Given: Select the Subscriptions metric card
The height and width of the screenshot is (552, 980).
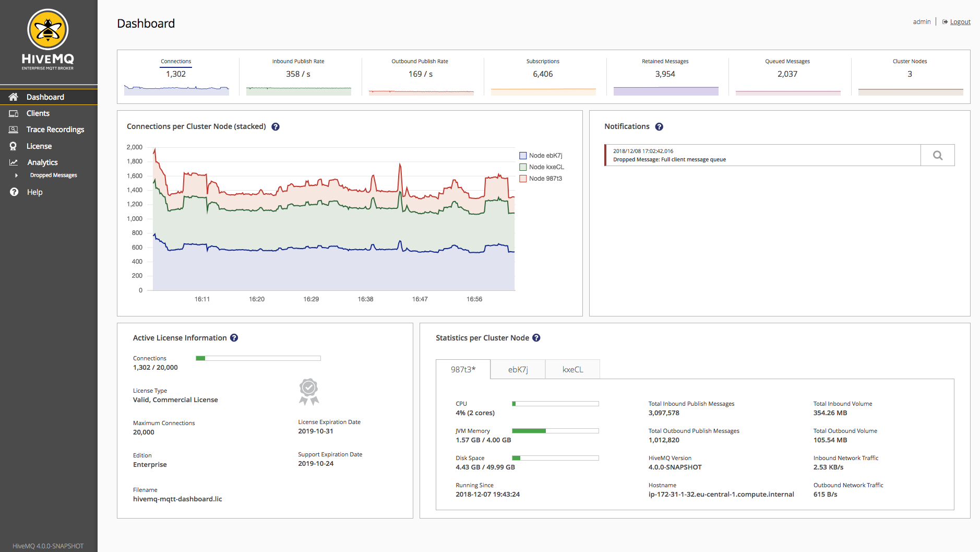Looking at the screenshot, I should pos(543,76).
